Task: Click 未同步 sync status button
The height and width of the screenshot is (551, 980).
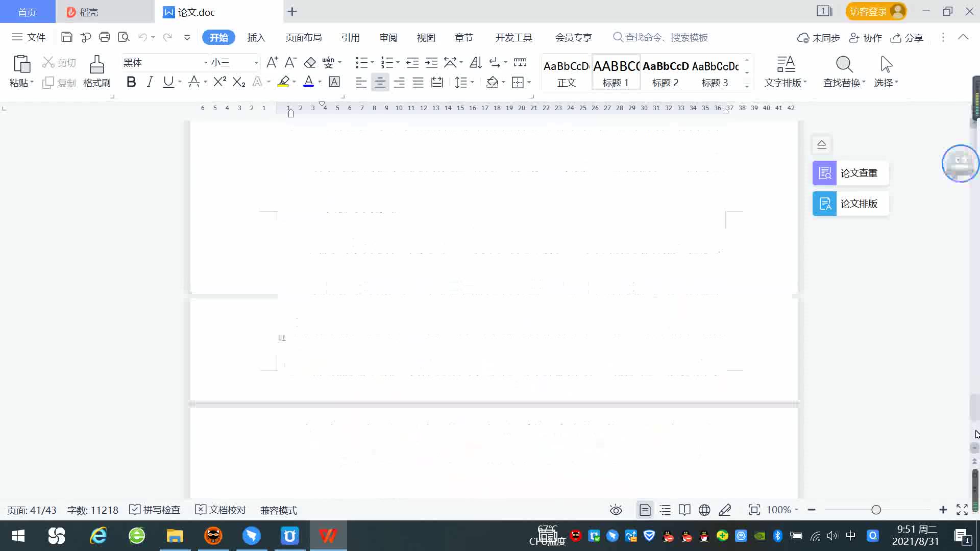Action: 818,38
